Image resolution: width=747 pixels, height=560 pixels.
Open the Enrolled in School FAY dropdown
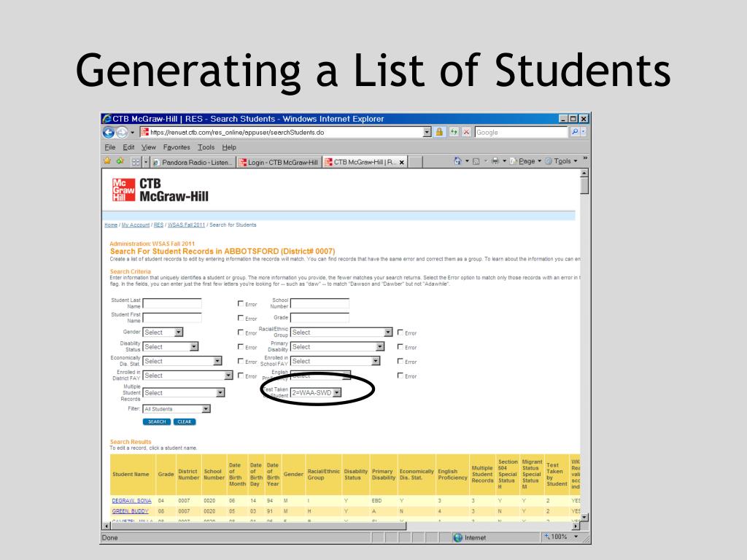pyautogui.click(x=336, y=361)
